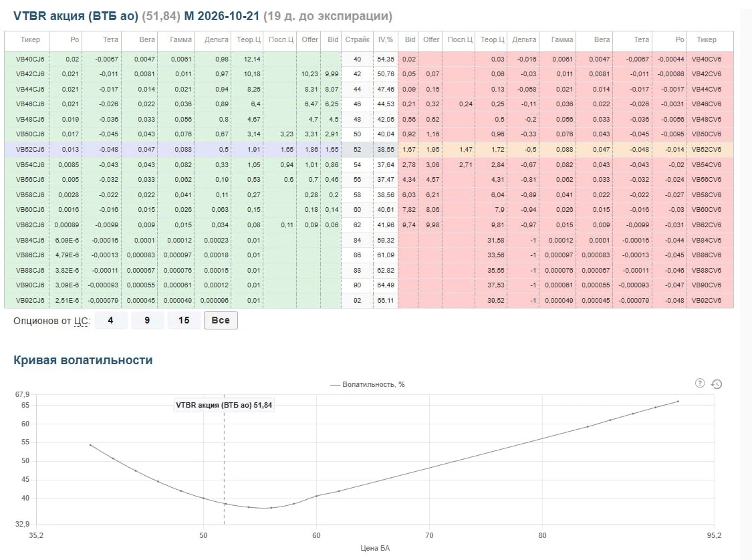Screen dimensions: 752x560
Task: Open call ticker VB86CJ6
Action: (x=30, y=255)
